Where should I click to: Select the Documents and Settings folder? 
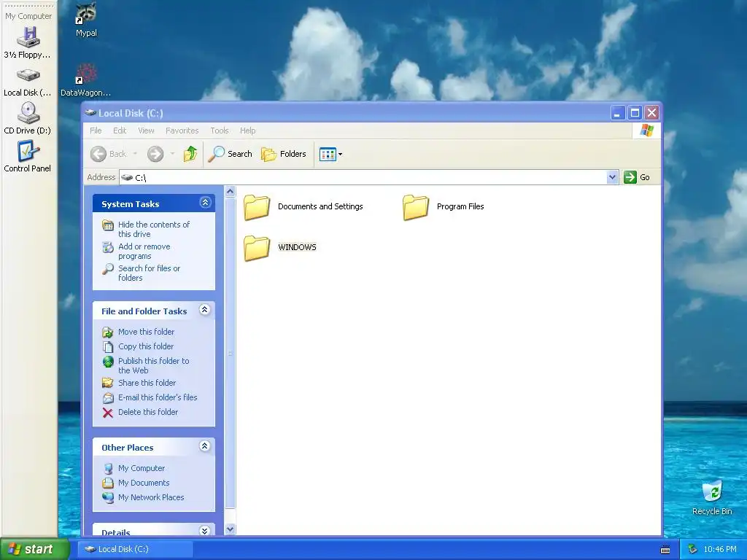tap(303, 206)
